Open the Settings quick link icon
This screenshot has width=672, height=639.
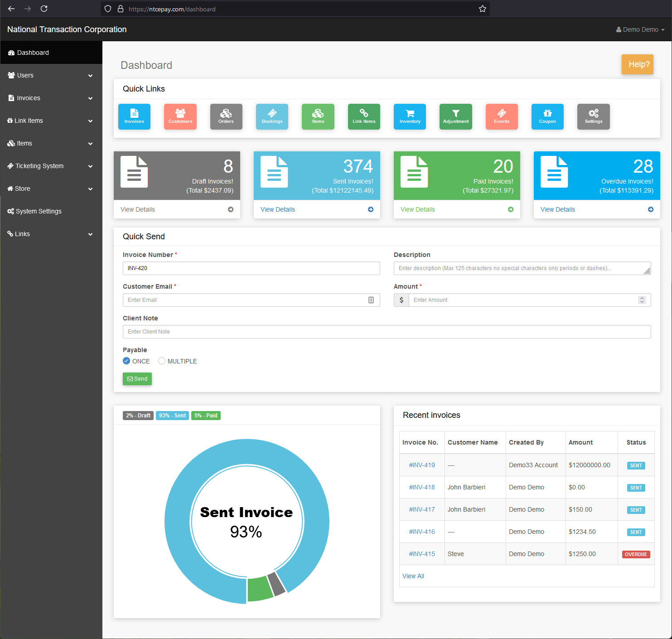coord(593,116)
